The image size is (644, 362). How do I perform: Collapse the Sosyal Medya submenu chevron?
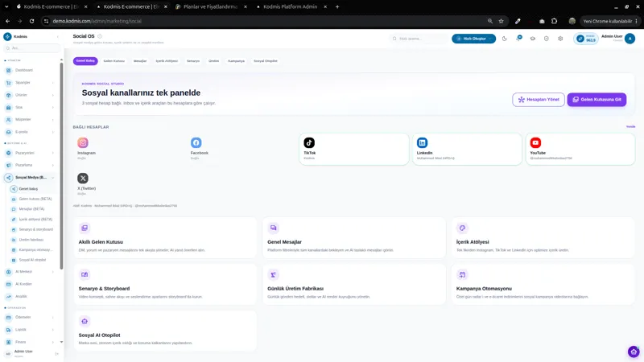click(x=53, y=178)
